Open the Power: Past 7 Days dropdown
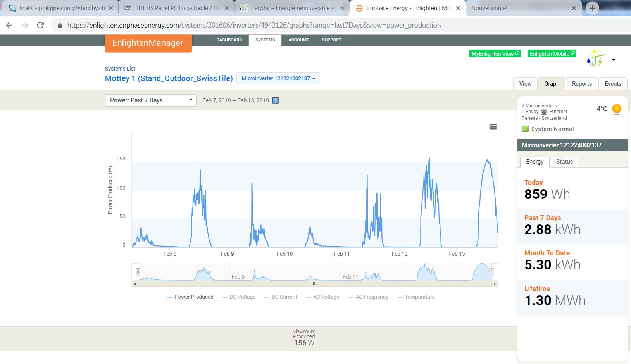Viewport: 631px width, 364px height. pyautogui.click(x=151, y=100)
